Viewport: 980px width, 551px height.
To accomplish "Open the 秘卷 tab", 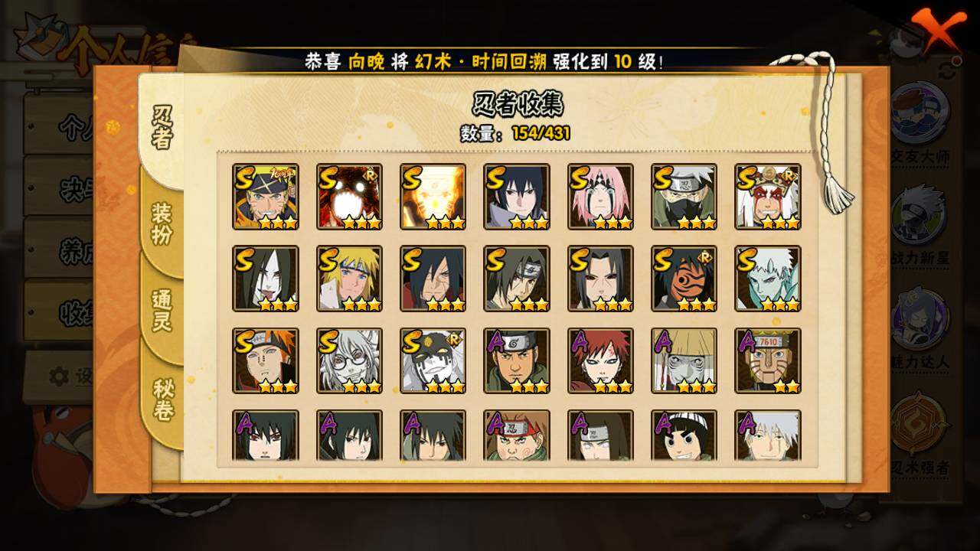I will tap(162, 399).
